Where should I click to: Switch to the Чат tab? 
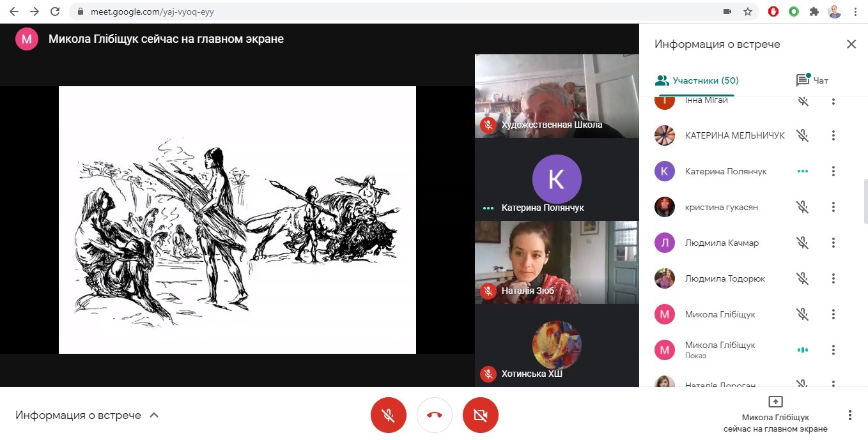tap(812, 80)
